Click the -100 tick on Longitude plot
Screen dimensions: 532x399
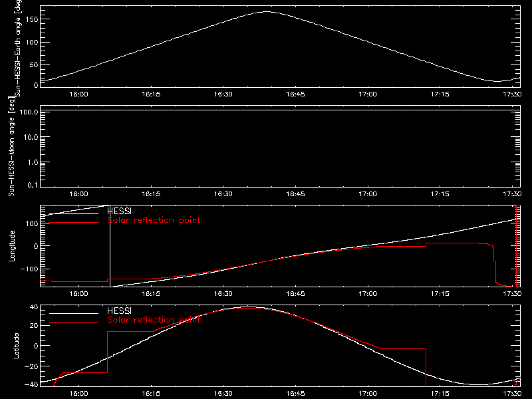(x=30, y=269)
